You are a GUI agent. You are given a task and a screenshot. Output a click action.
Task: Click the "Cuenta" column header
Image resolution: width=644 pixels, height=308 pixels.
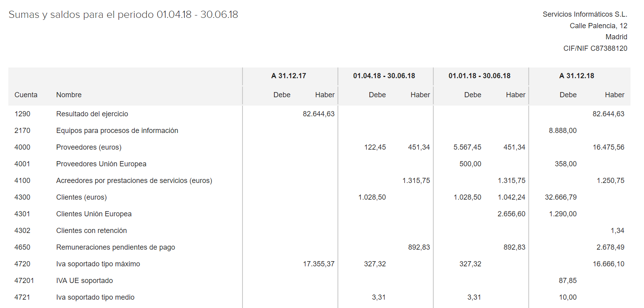[x=26, y=95]
